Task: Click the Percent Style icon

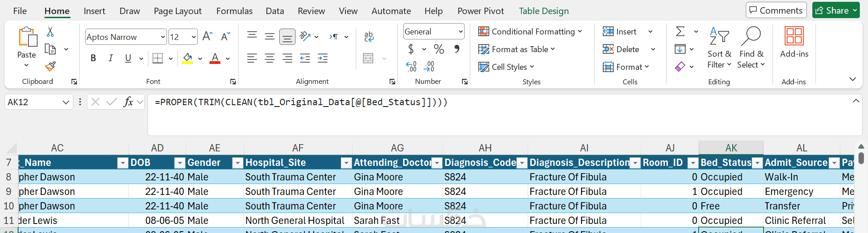Action: coord(439,49)
